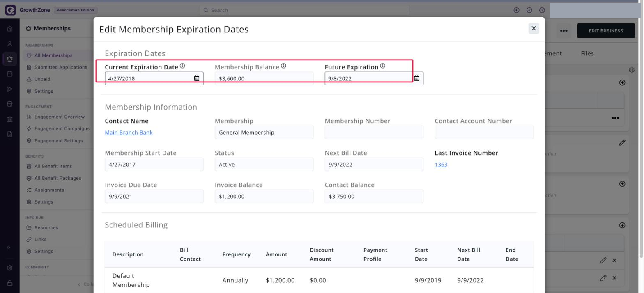Open Settings under the Info Hub section
The image size is (644, 293).
coord(44,252)
